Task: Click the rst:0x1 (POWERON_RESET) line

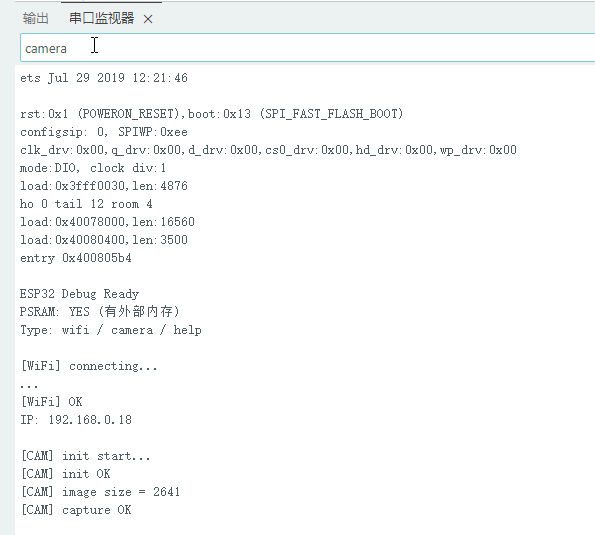Action: tap(211, 113)
